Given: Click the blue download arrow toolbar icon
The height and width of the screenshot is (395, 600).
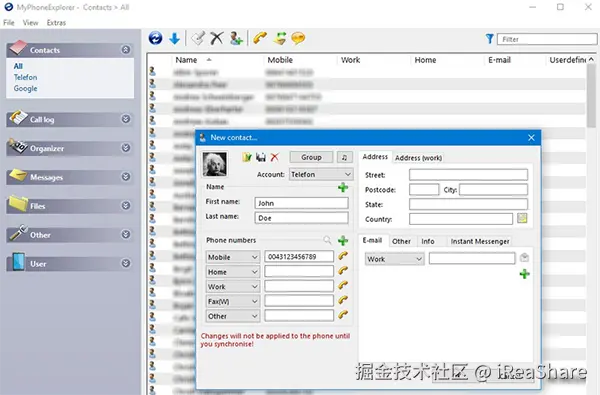Looking at the screenshot, I should (x=174, y=38).
